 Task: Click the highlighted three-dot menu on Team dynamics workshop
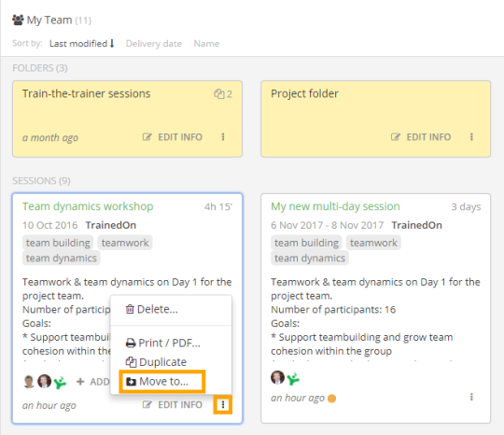(x=223, y=404)
